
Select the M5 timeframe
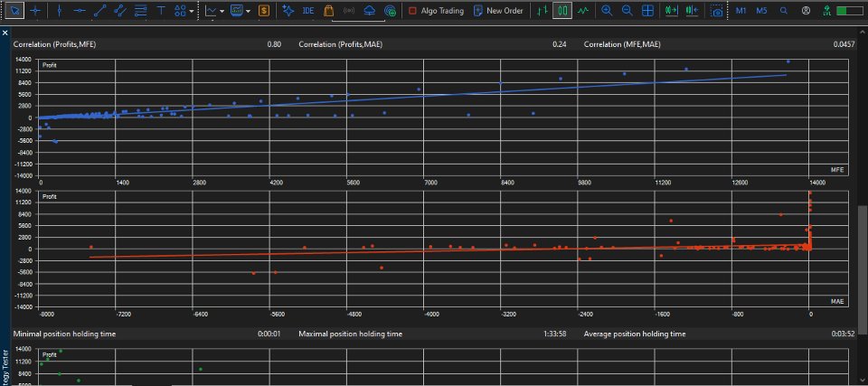point(762,11)
